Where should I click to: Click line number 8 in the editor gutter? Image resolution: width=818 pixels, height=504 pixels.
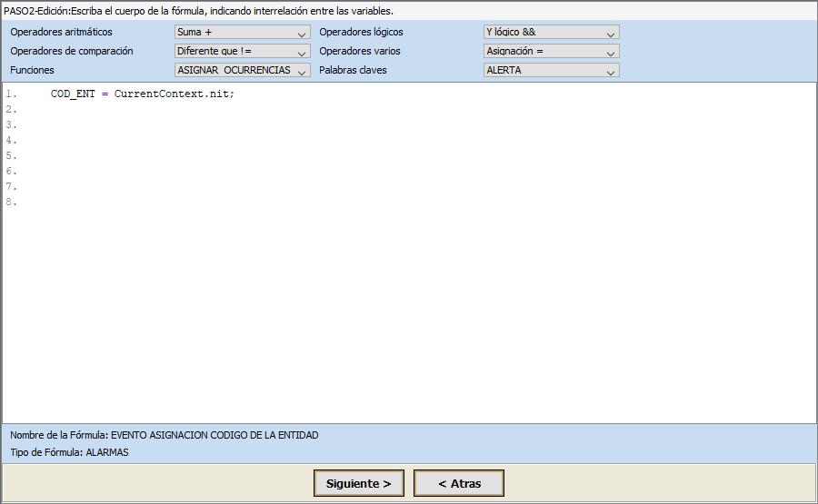click(x=11, y=203)
